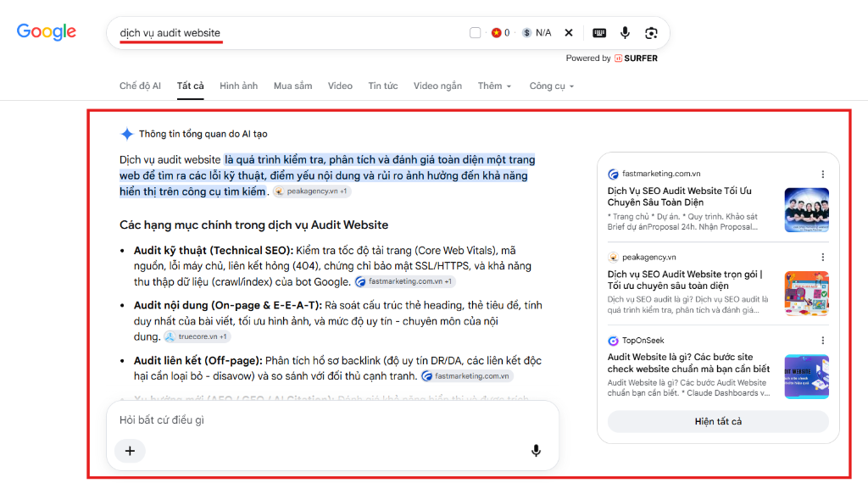The width and height of the screenshot is (868, 483).
Task: Open the peakagency.vn +1 source chip
Action: 312,192
